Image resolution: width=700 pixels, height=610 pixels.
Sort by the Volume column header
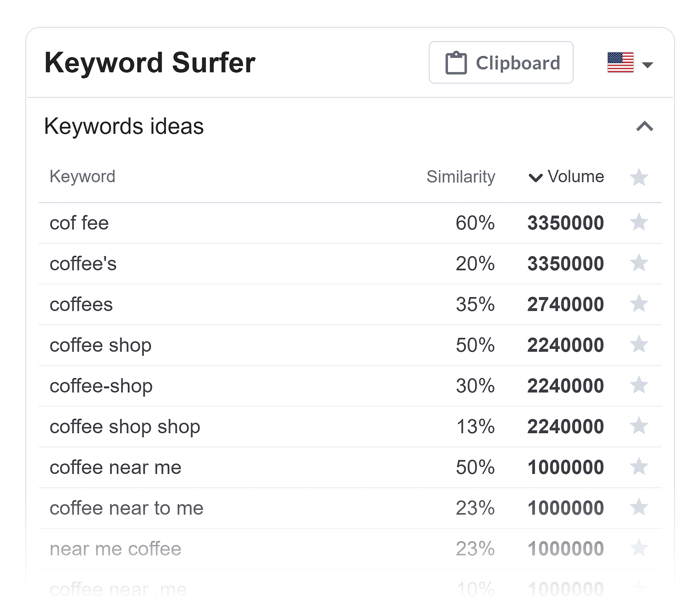566,177
